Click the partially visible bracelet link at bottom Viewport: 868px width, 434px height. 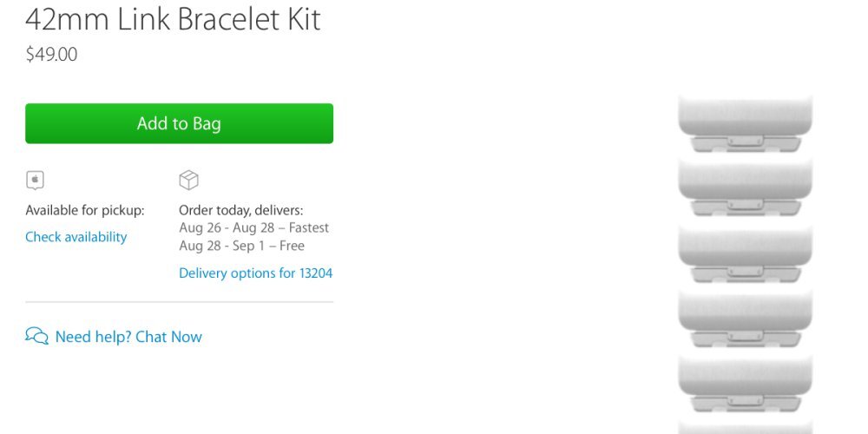coord(745,427)
